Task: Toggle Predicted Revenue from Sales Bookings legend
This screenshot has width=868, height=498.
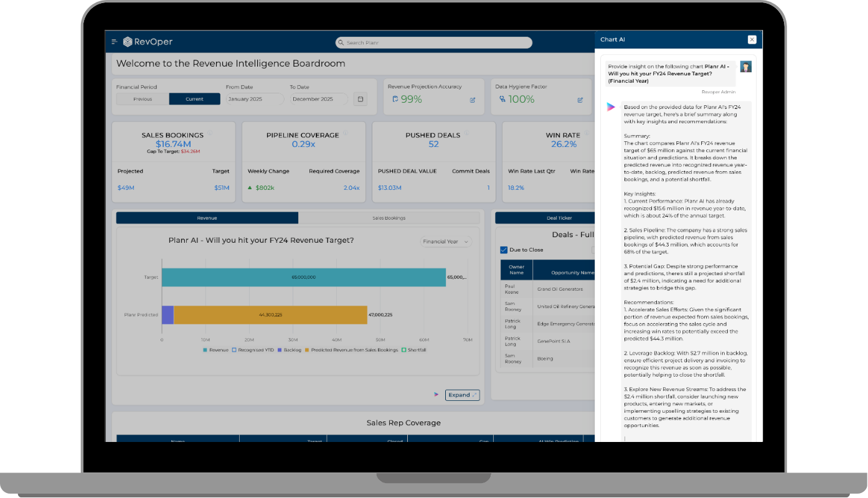Action: pyautogui.click(x=352, y=350)
